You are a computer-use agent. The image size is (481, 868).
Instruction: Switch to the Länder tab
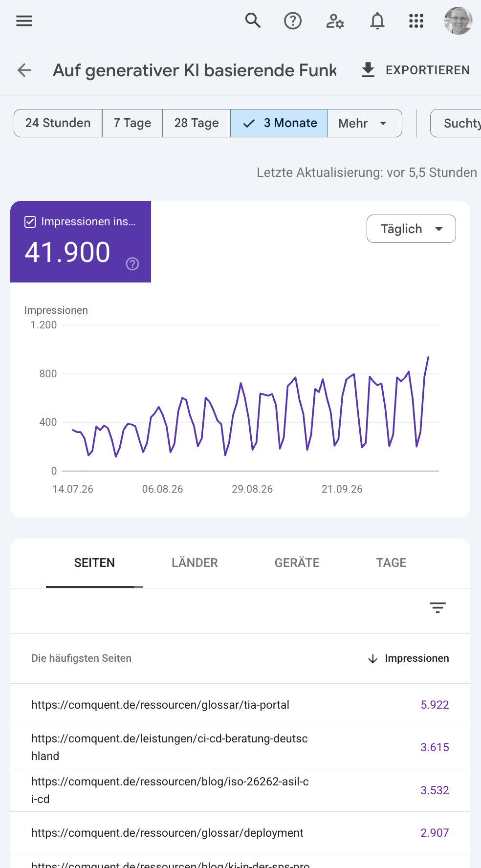[195, 563]
